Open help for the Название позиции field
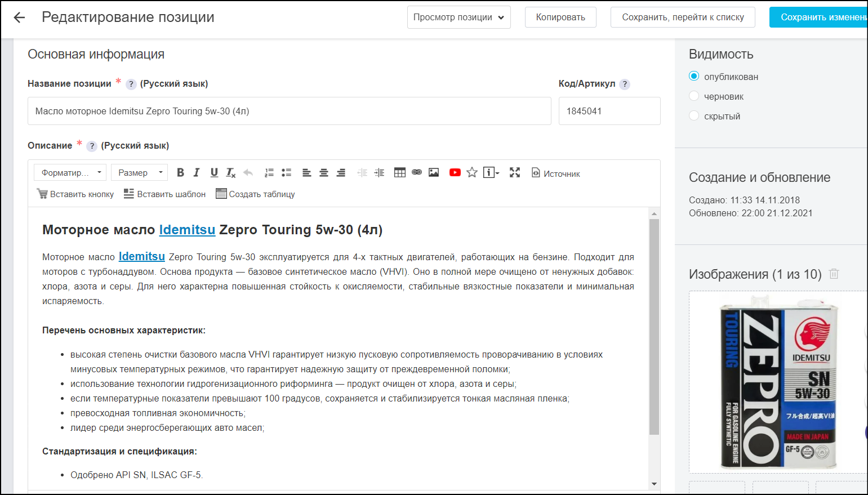Screen dimensions: 868x495 [x=131, y=84]
